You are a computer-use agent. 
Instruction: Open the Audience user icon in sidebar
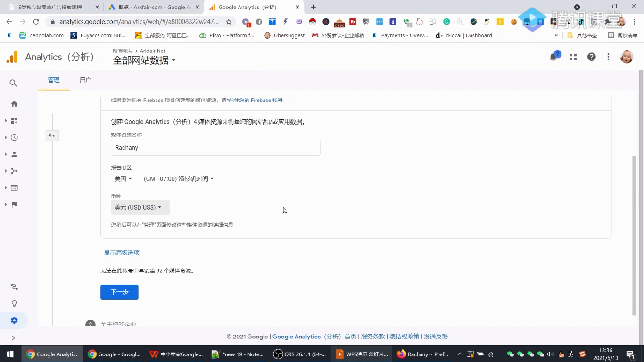click(x=14, y=154)
